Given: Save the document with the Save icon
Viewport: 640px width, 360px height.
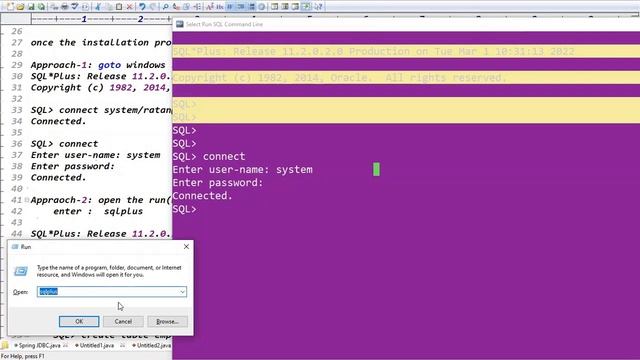Looking at the screenshot, I should tap(31, 7).
